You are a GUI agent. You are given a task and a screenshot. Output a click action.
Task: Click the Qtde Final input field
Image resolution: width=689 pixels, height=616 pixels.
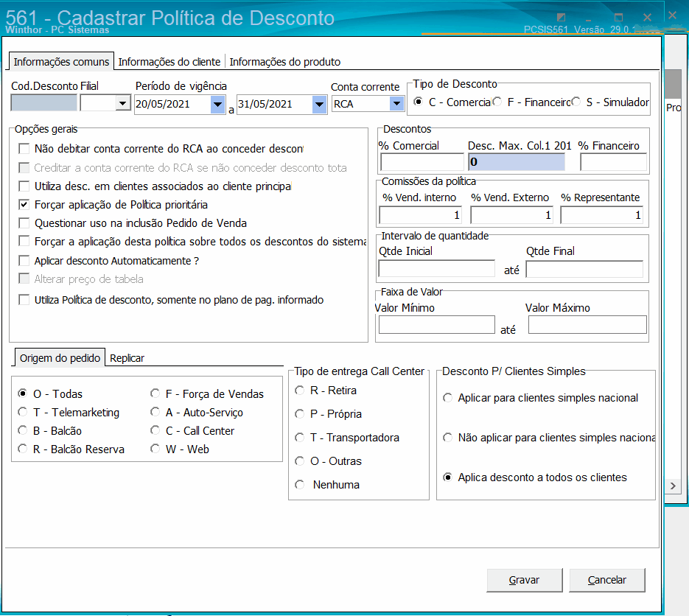pyautogui.click(x=584, y=269)
